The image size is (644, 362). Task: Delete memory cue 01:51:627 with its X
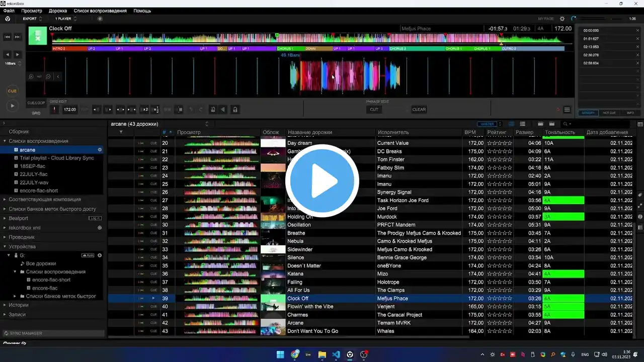(x=637, y=39)
